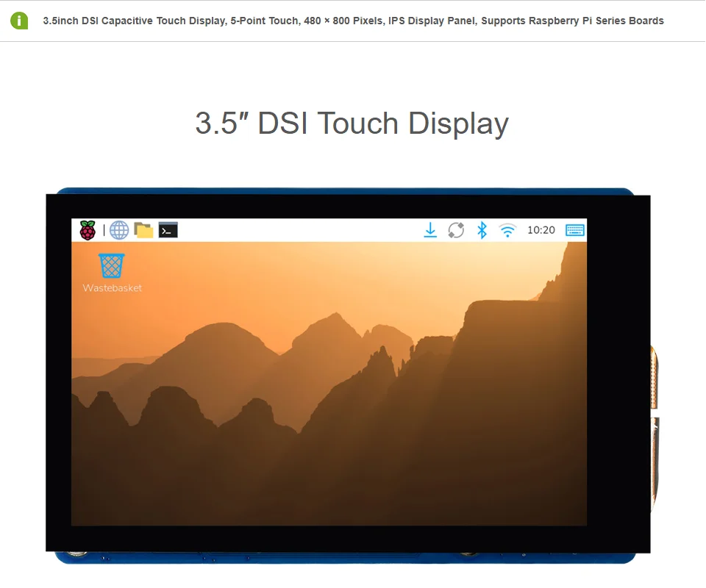The height and width of the screenshot is (588, 706).
Task: Open the Raspberry Pi menu icon
Action: 88,230
